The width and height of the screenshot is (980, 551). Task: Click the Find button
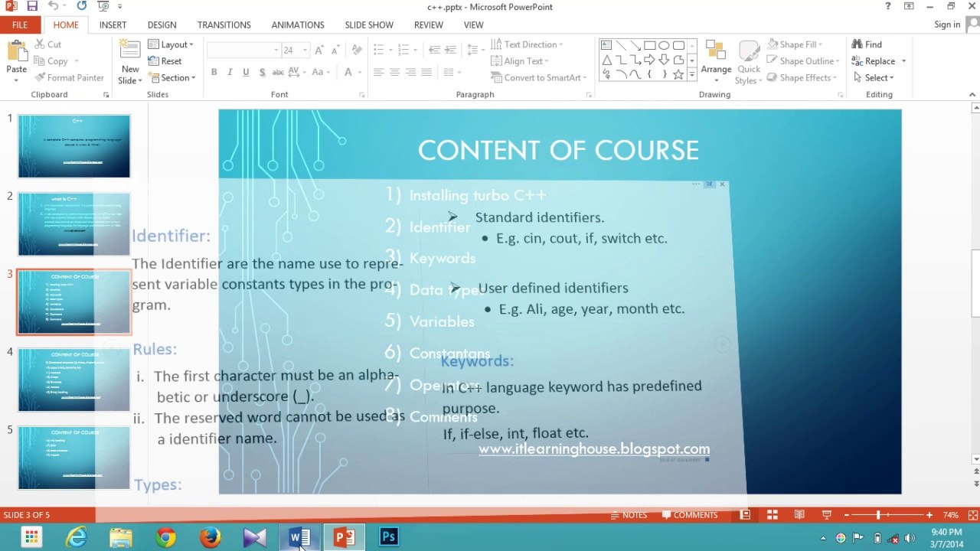coord(867,44)
